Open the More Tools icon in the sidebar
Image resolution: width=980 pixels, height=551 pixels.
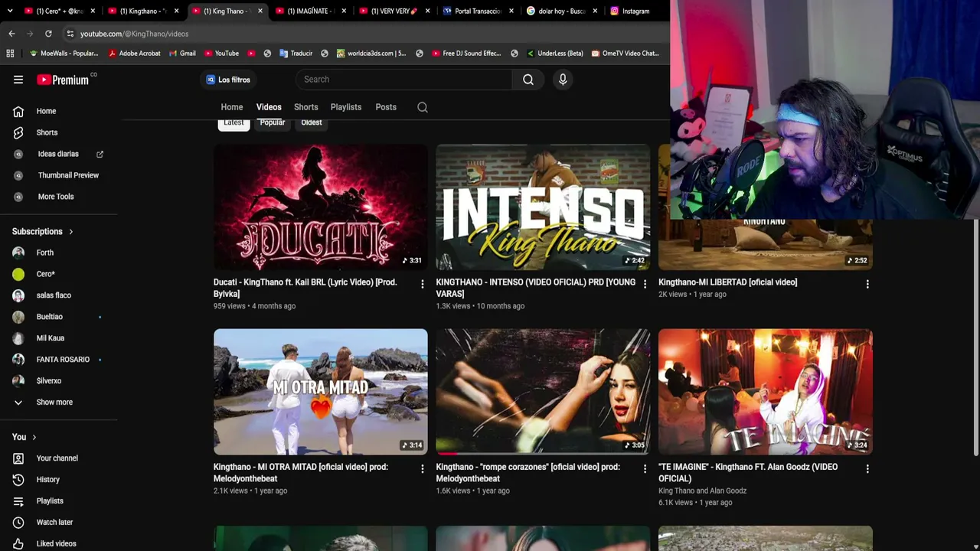coord(18,197)
